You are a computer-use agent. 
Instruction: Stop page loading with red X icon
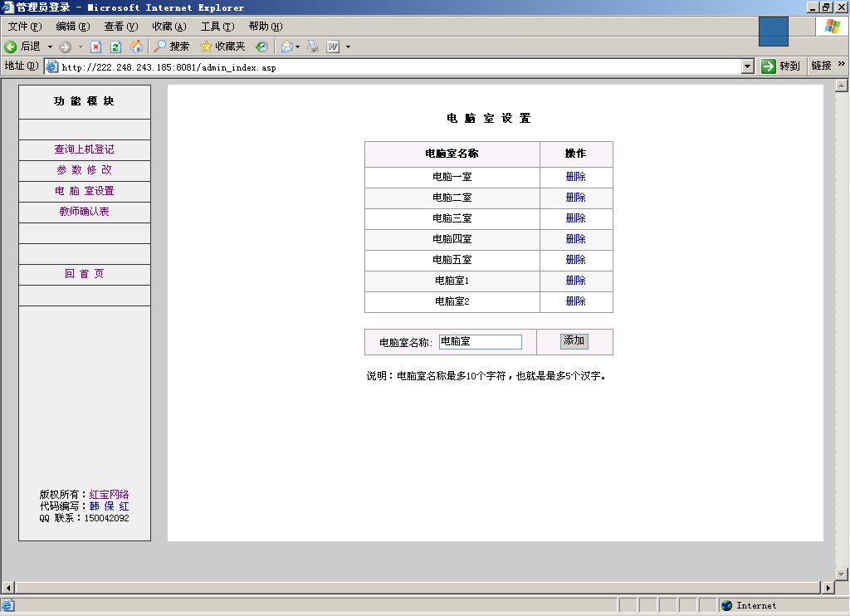click(x=96, y=46)
